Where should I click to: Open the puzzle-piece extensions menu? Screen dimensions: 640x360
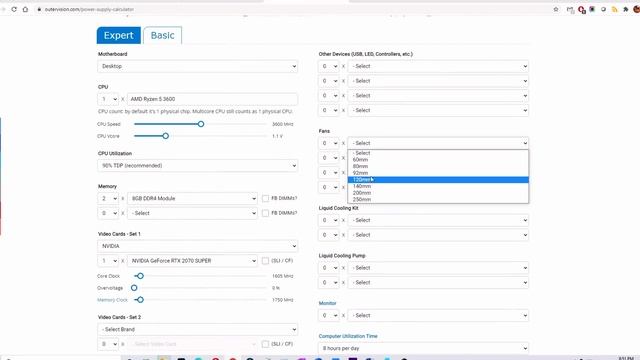(x=626, y=9)
